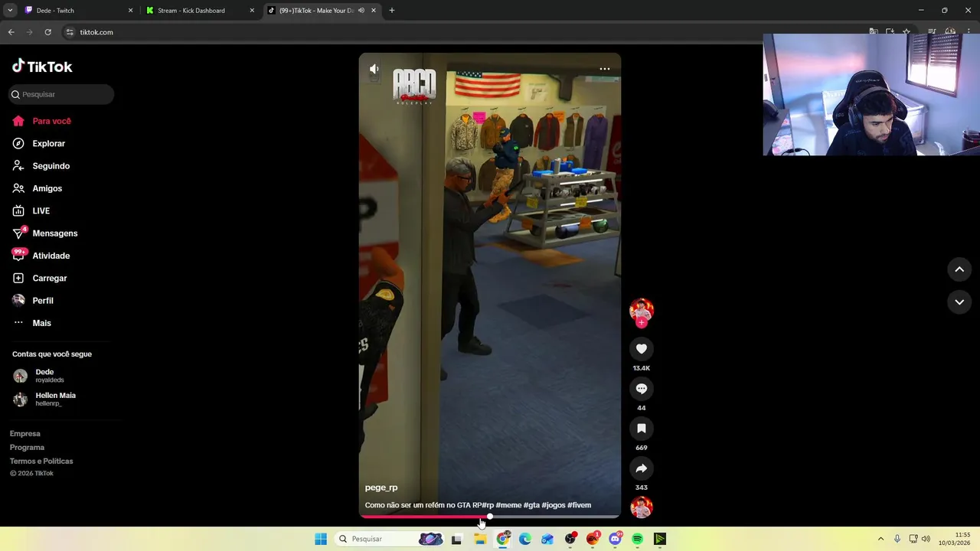Go back in the browser
Viewport: 980px width, 551px height.
[11, 32]
